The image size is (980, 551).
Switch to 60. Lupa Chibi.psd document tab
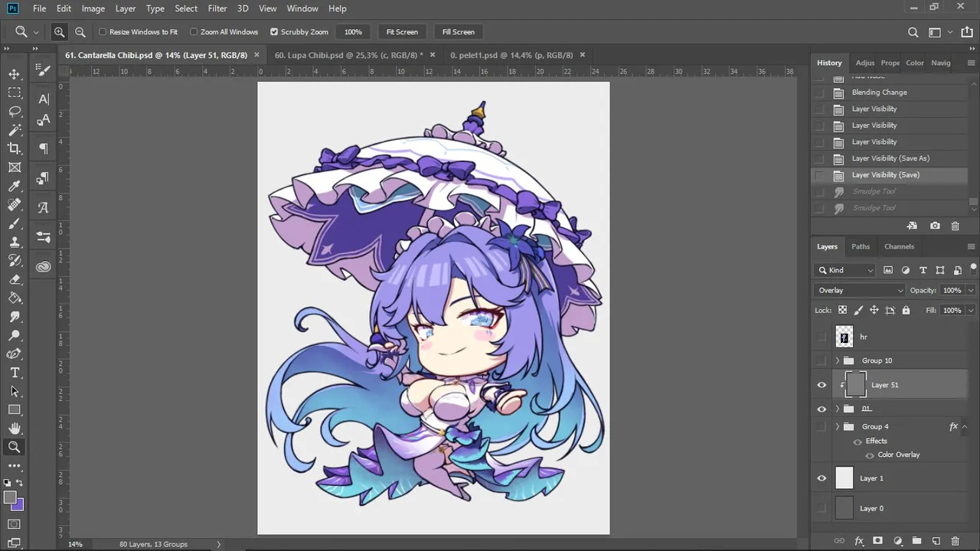coord(349,55)
